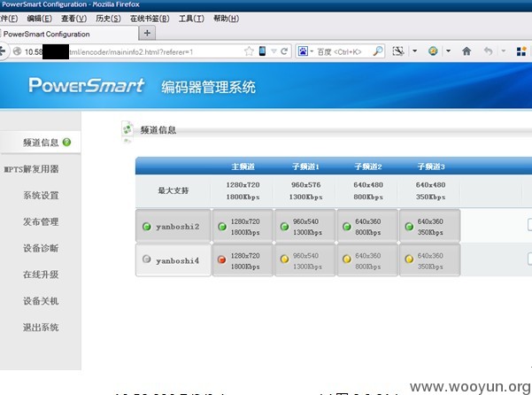Screen dimensions: 532x395
Task: Click max-support 960x576 1300Kbps cell
Action: (x=305, y=190)
